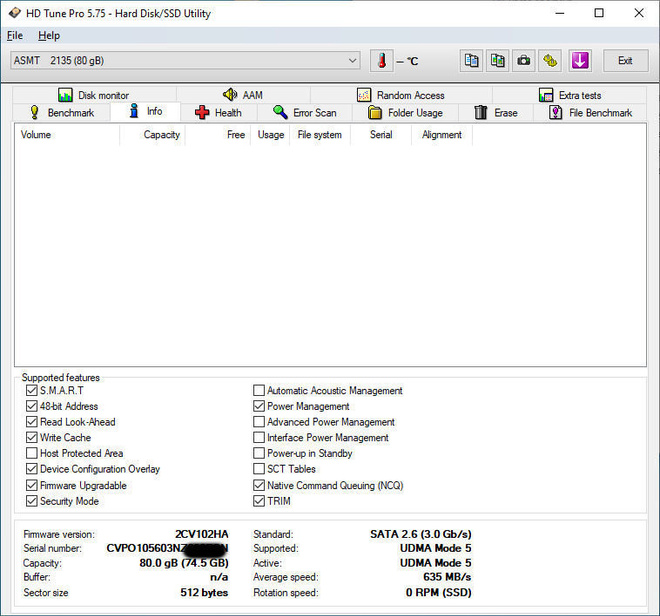Switch to the Error Scan tab
Screen dimensions: 660x616
304,113
